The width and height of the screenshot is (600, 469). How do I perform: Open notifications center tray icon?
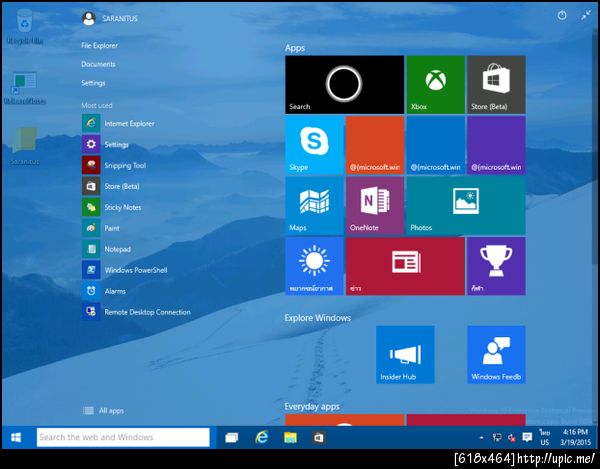pos(527,437)
